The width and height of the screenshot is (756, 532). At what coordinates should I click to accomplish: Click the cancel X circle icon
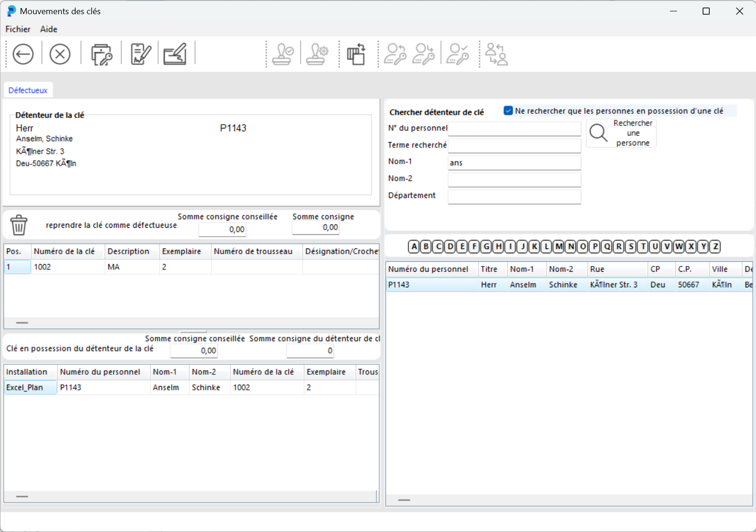[60, 54]
